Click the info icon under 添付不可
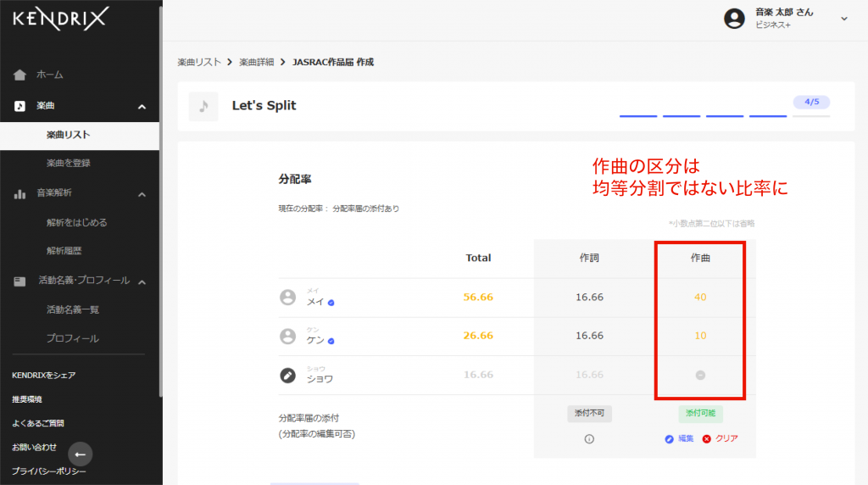 [589, 439]
